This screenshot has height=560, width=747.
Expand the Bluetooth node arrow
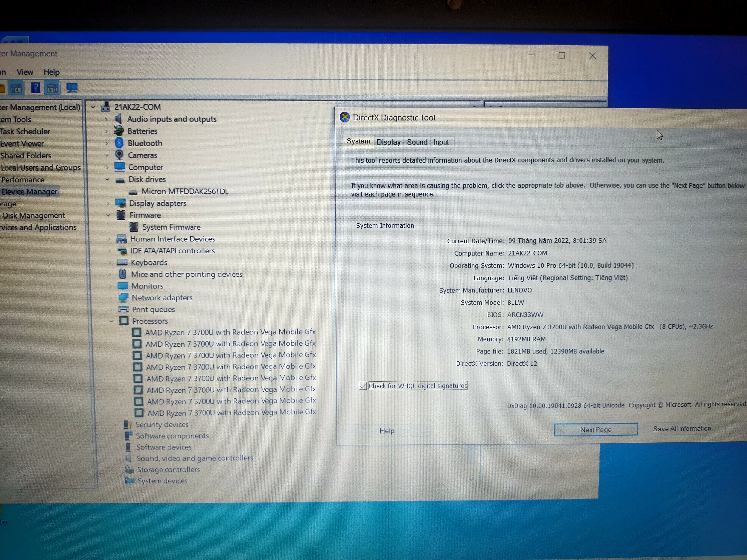(x=107, y=143)
